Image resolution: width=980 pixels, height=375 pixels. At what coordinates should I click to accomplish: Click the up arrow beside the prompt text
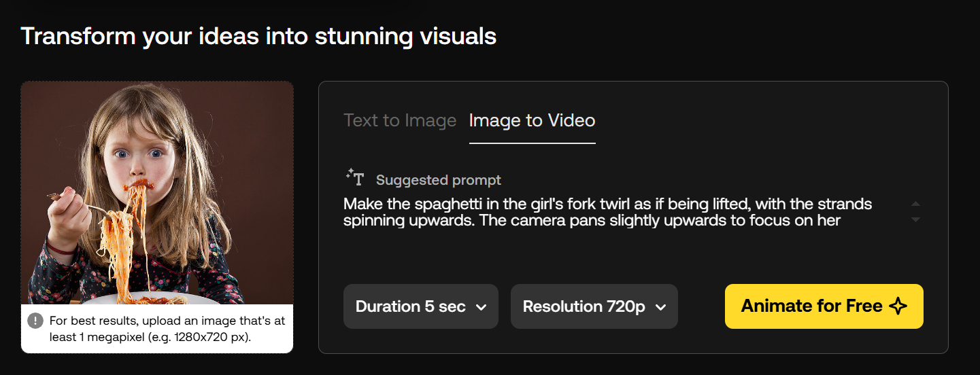click(915, 204)
